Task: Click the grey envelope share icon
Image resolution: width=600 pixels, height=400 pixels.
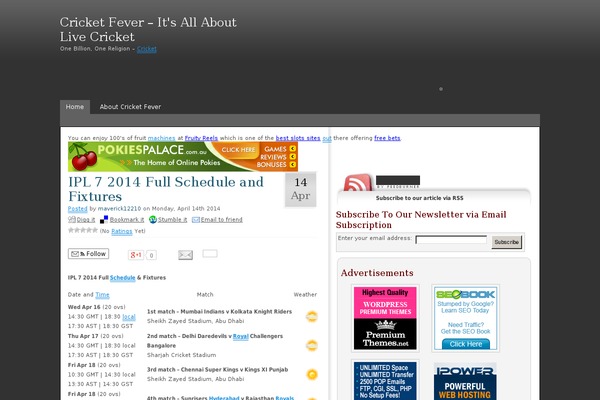Action: click(x=185, y=255)
